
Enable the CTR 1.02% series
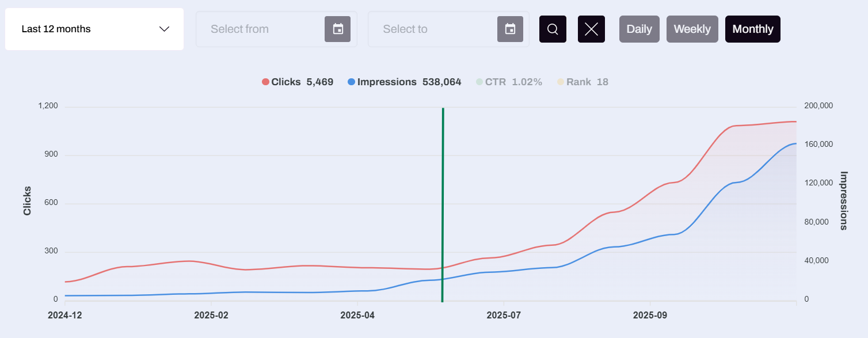pos(513,82)
